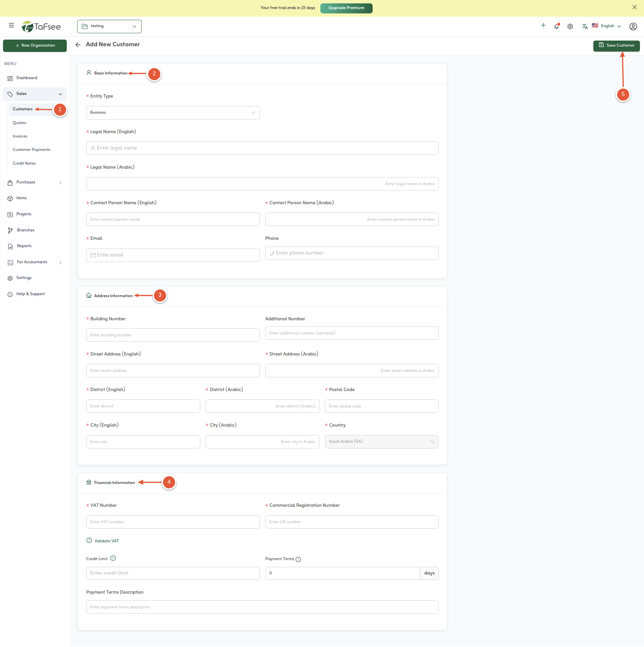This screenshot has height=647, width=644.
Task: Click the Sales tag icon
Action: point(10,94)
